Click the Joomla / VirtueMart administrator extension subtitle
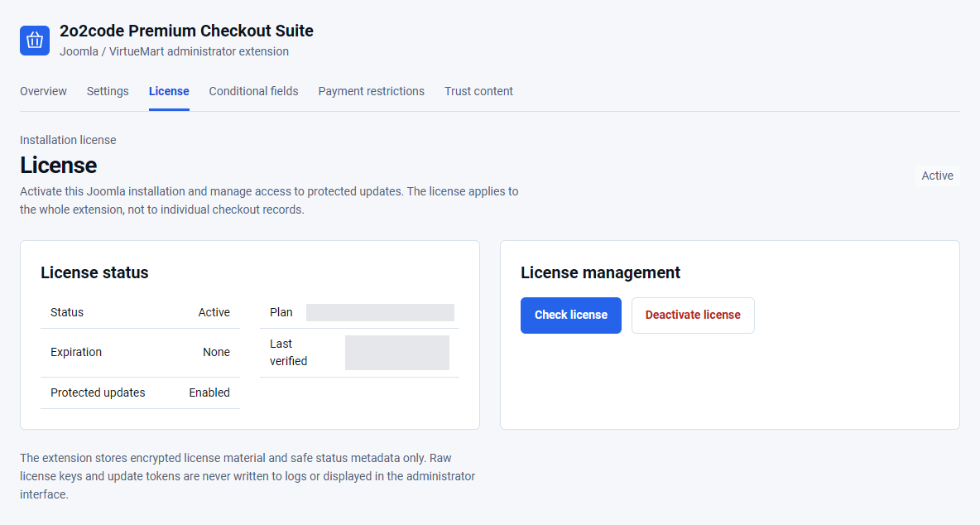Viewport: 980px width, 525px height. tap(174, 51)
